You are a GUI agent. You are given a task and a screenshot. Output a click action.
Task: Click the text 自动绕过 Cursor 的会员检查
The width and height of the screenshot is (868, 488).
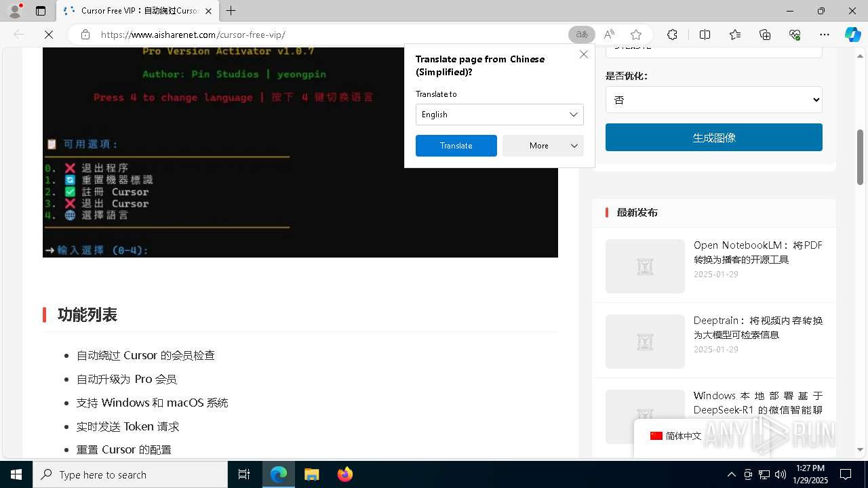tap(146, 355)
